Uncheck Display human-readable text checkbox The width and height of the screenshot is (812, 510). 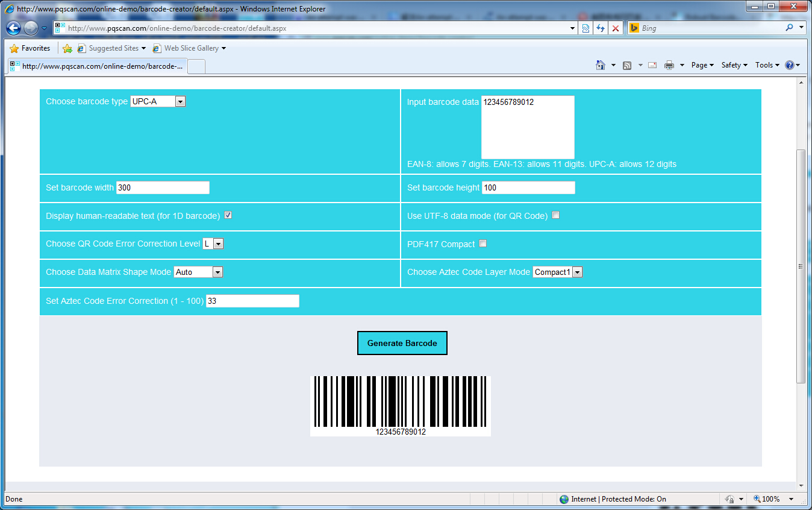(228, 215)
